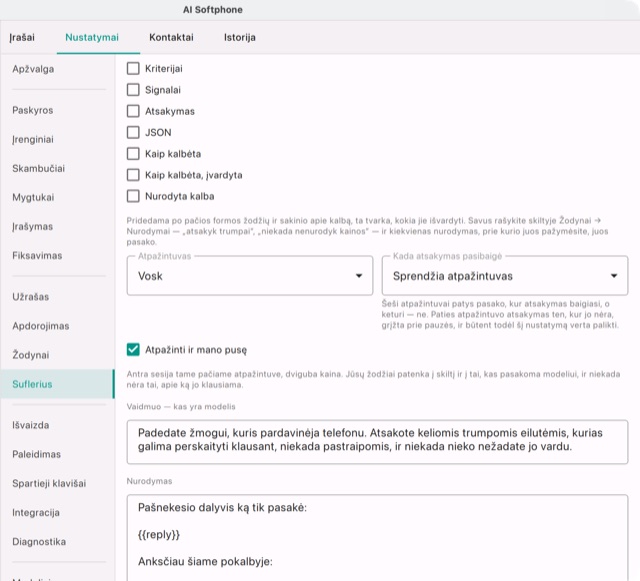Expand the Kada atsakymas pasibaigė dropdown
Image resolution: width=640 pixels, height=581 pixels.
505,276
